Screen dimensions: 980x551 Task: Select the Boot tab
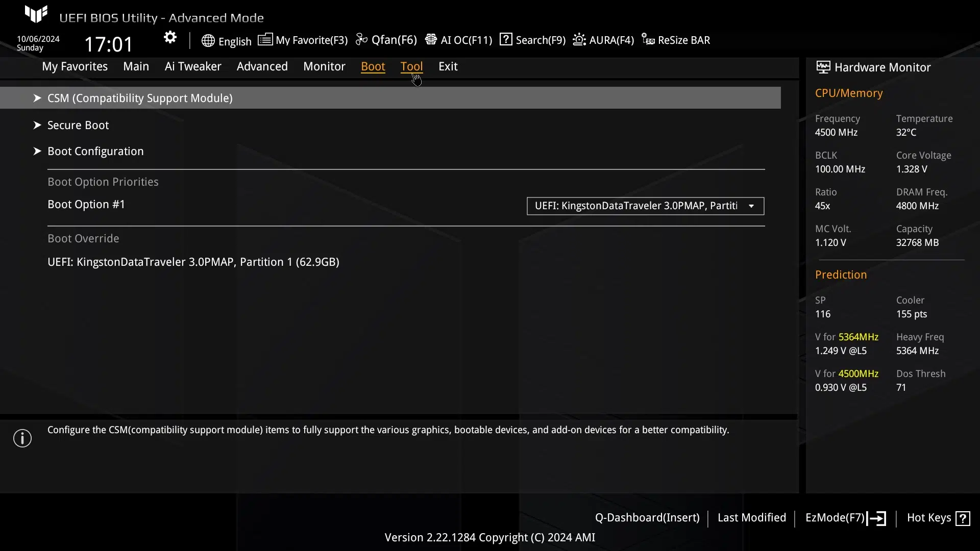373,66
